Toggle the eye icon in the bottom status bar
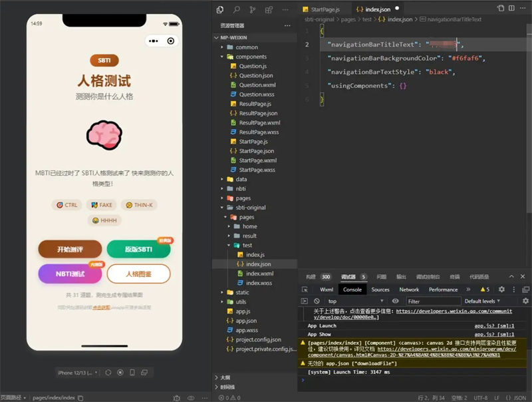The image size is (532, 402). [x=191, y=397]
